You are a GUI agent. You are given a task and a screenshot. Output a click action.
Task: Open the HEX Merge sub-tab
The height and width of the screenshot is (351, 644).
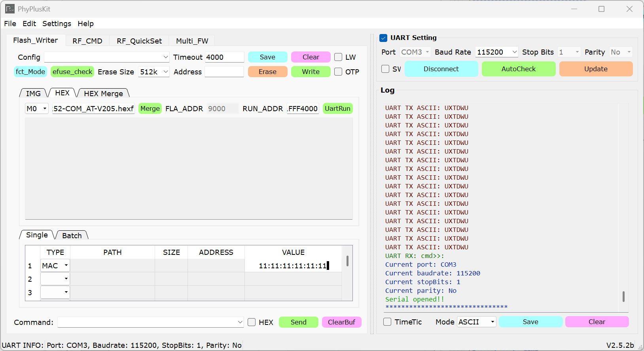(103, 93)
